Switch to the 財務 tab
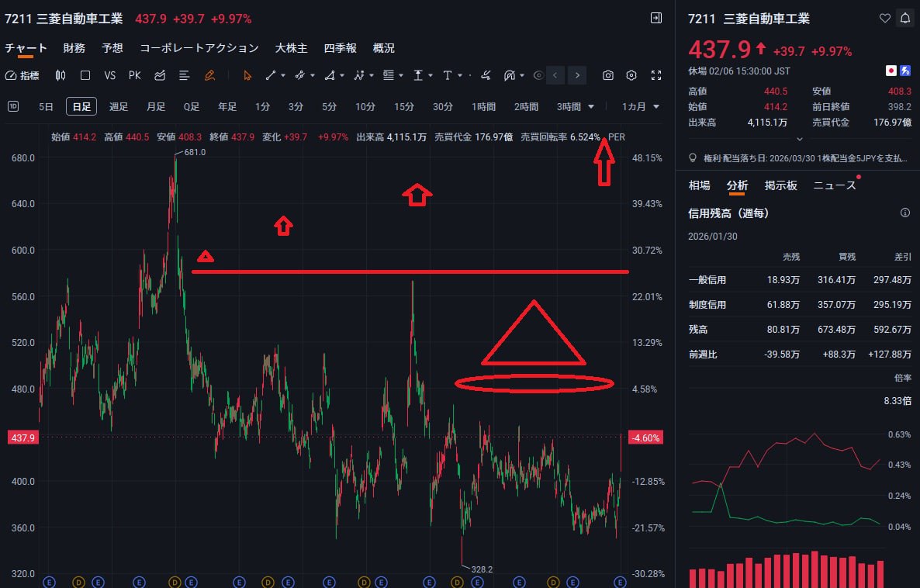This screenshot has height=588, width=920. [x=74, y=48]
